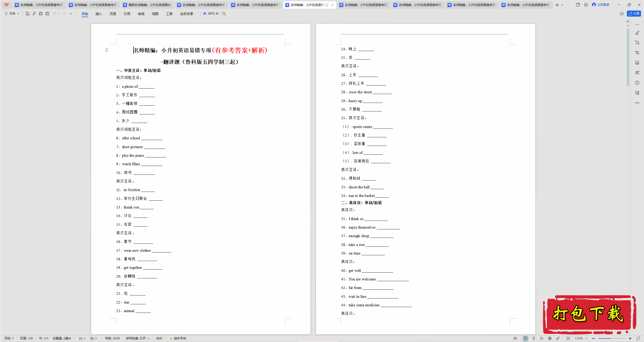Click the cloud sync status icon
Viewport: 644px width, 342px height.
coord(622,14)
